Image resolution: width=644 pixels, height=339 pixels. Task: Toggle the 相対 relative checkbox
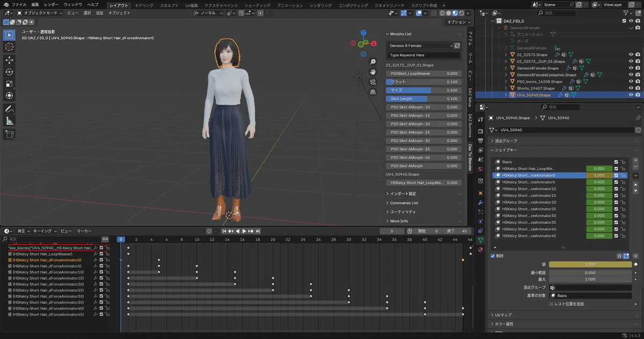pos(493,256)
